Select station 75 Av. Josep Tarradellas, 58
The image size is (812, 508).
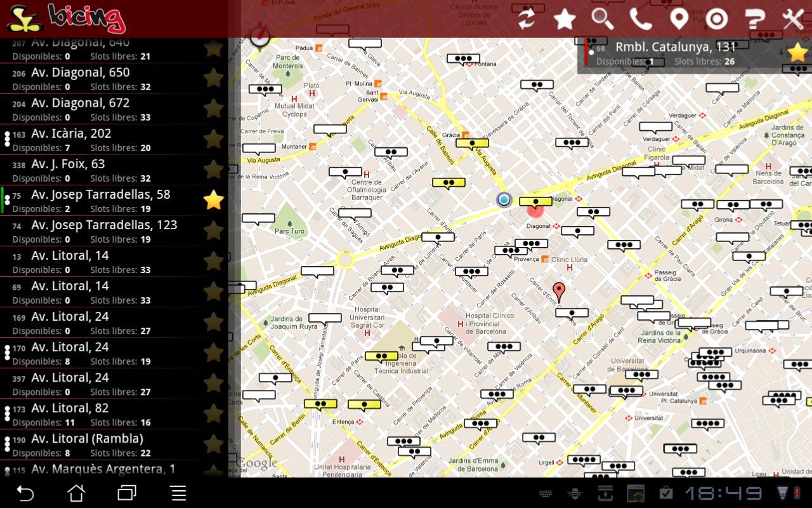[x=114, y=201]
